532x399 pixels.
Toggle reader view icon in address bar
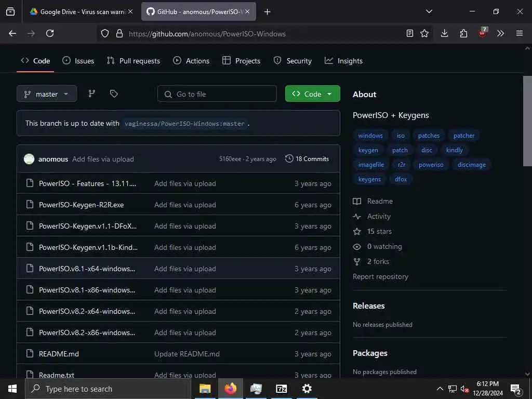pyautogui.click(x=410, y=33)
